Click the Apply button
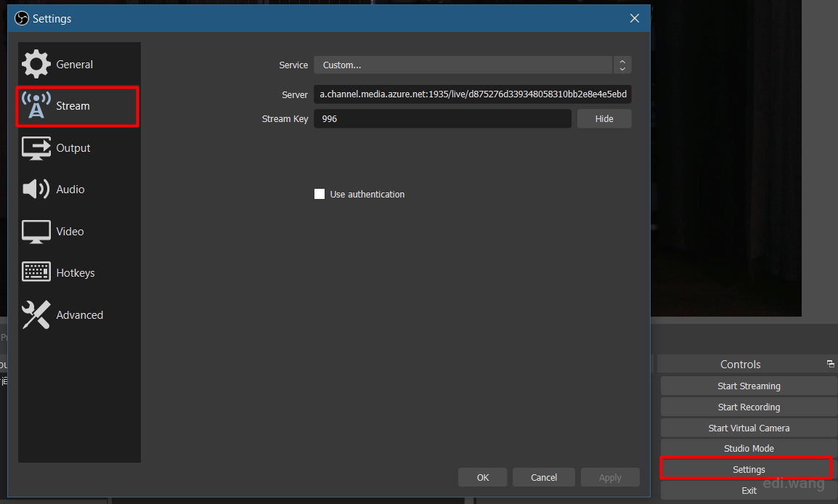The width and height of the screenshot is (838, 504). pyautogui.click(x=610, y=477)
